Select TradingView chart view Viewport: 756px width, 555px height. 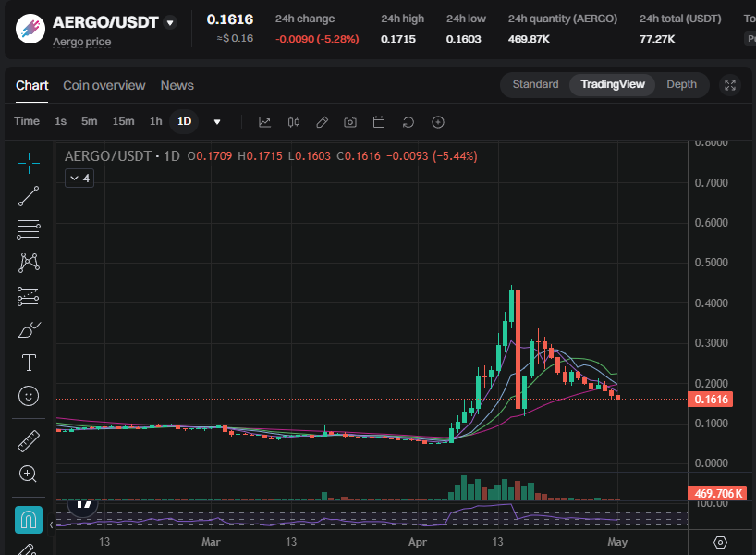613,84
